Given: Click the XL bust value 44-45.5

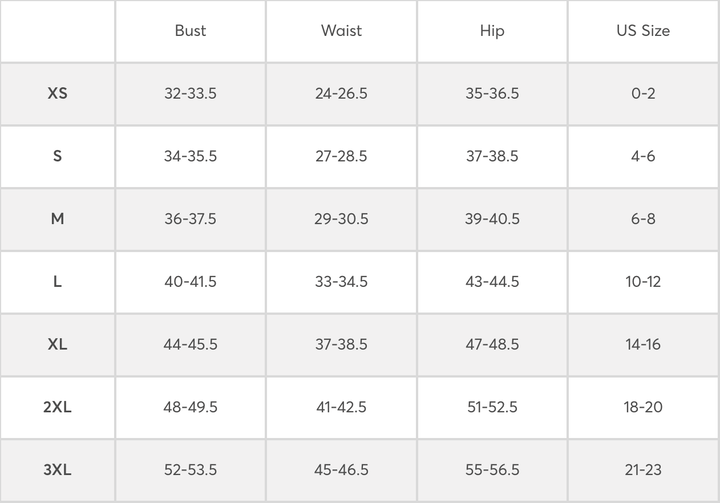Looking at the screenshot, I should click(x=190, y=344).
